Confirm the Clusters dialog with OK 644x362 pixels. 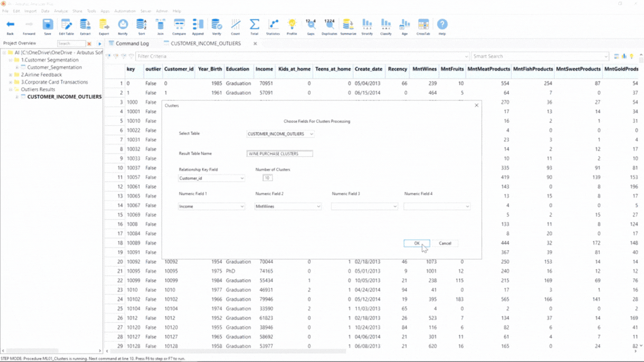coord(417,244)
